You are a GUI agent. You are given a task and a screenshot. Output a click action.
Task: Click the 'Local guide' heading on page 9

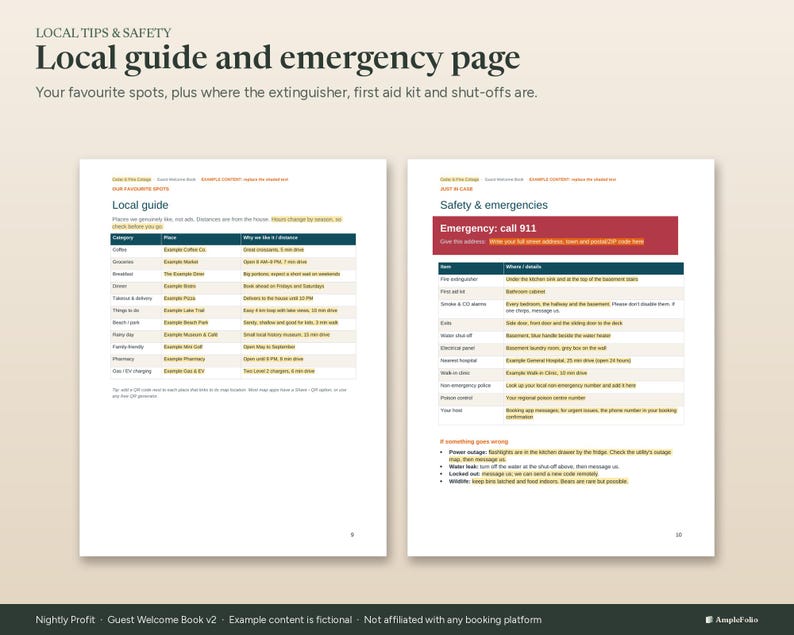[140, 205]
